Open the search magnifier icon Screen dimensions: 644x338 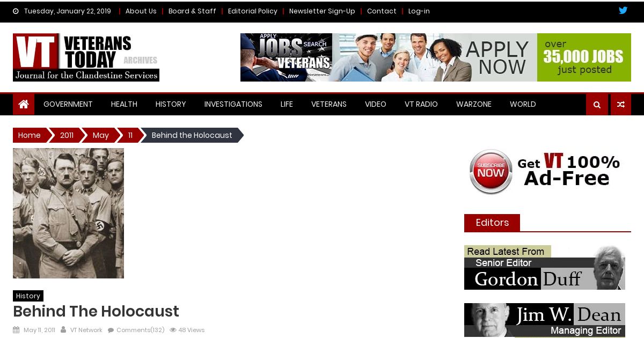point(597,105)
